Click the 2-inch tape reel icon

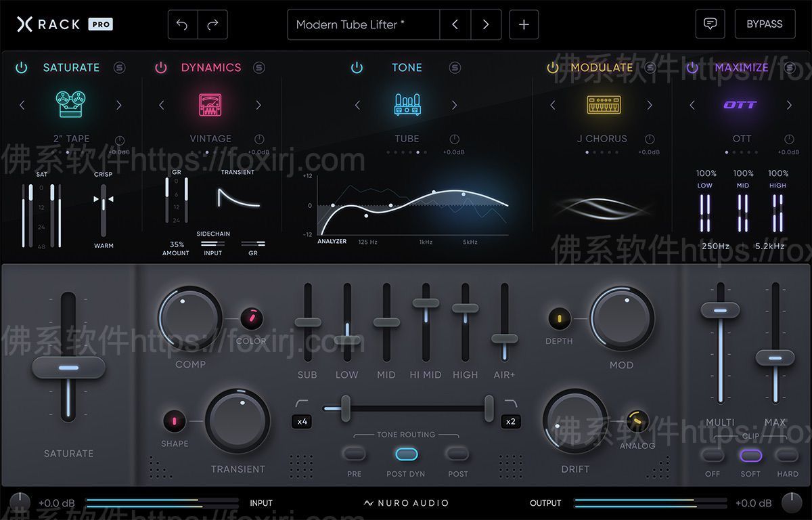click(70, 104)
